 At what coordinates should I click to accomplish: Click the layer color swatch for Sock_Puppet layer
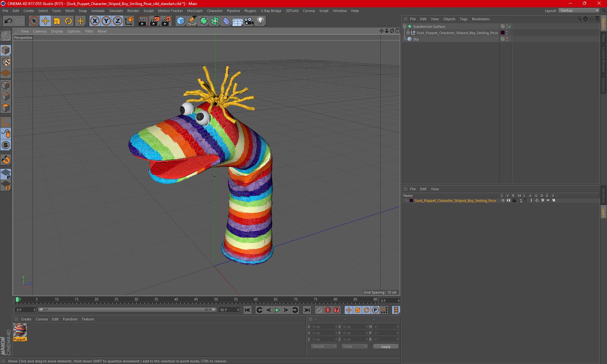(411, 201)
